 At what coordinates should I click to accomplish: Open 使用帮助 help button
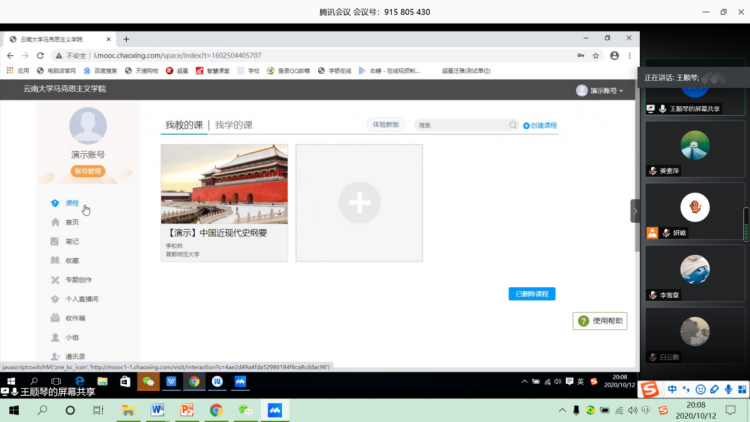601,321
